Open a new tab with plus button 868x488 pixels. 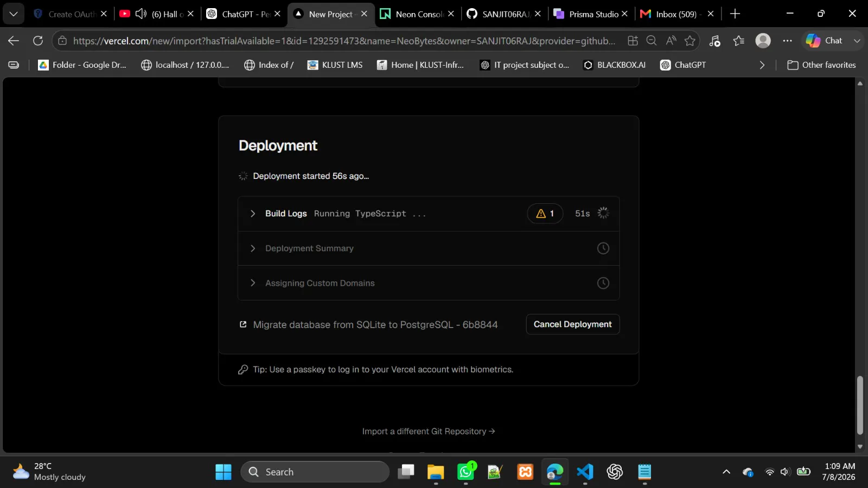(735, 14)
